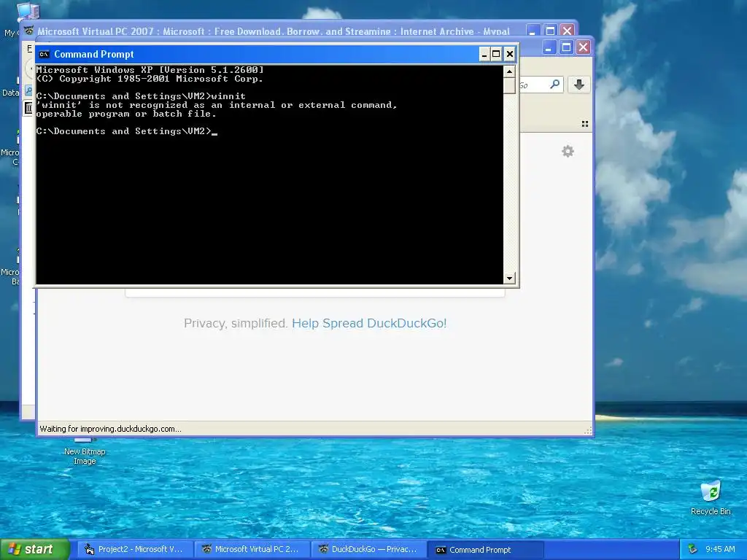The image size is (747, 560).
Task: Click Command Prompt scrollbar up arrow
Action: point(509,71)
